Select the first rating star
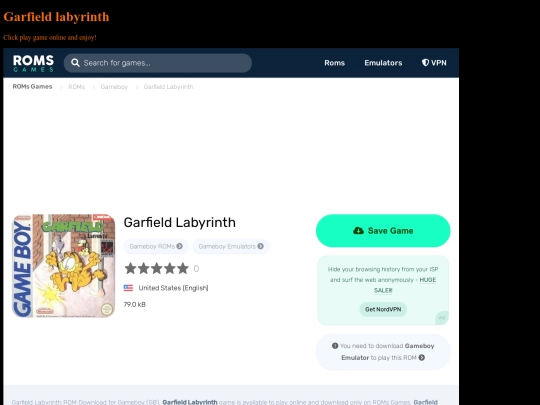The height and width of the screenshot is (405, 540). 131,268
